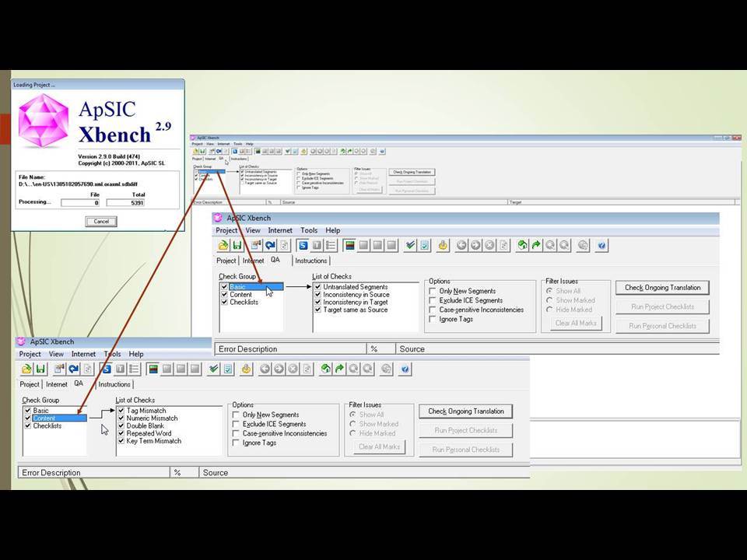Switch to Project tab in Content-selected window
This screenshot has width=747, height=560.
[30, 384]
